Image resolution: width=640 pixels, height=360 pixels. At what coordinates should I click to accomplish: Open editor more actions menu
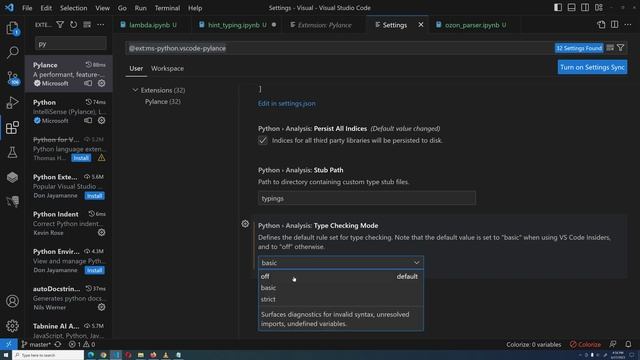628,25
